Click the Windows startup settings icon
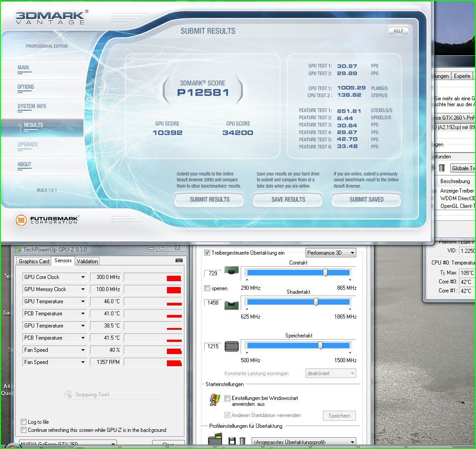 pyautogui.click(x=215, y=400)
